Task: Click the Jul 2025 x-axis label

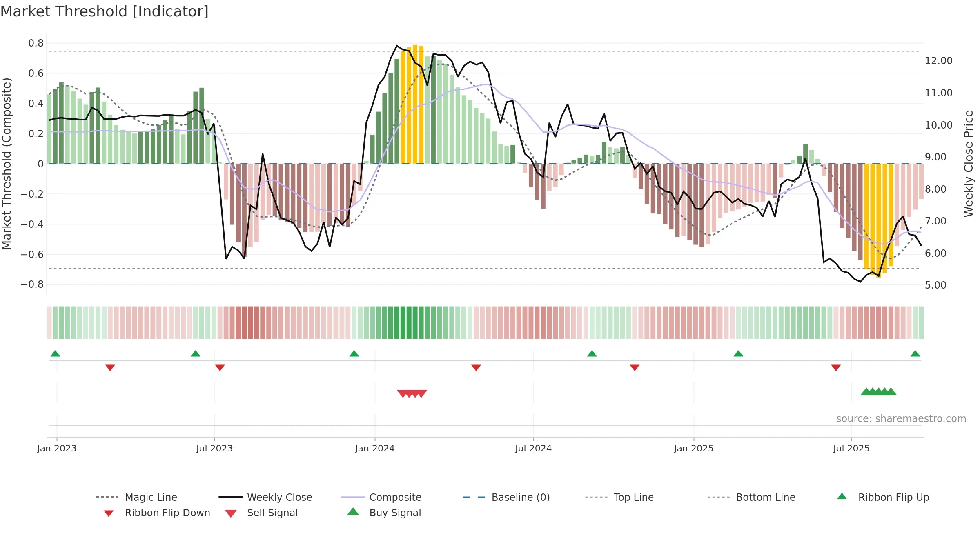Action: pos(851,449)
